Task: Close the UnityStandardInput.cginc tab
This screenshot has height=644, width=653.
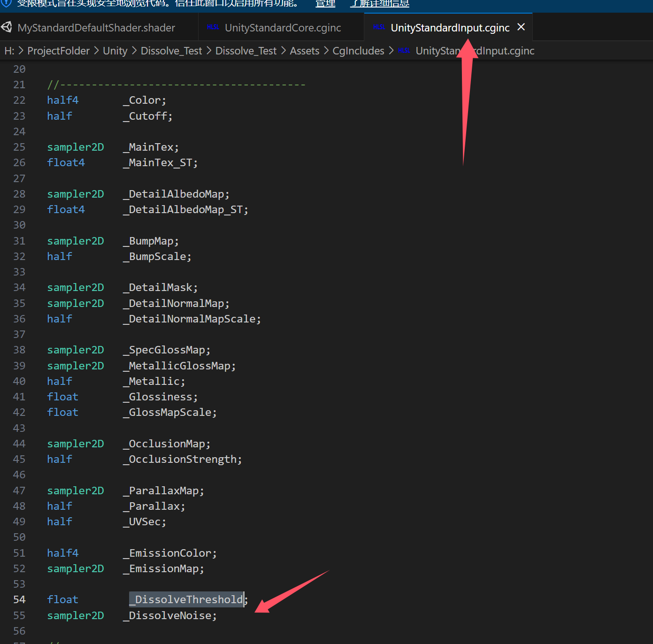Action: 521,27
